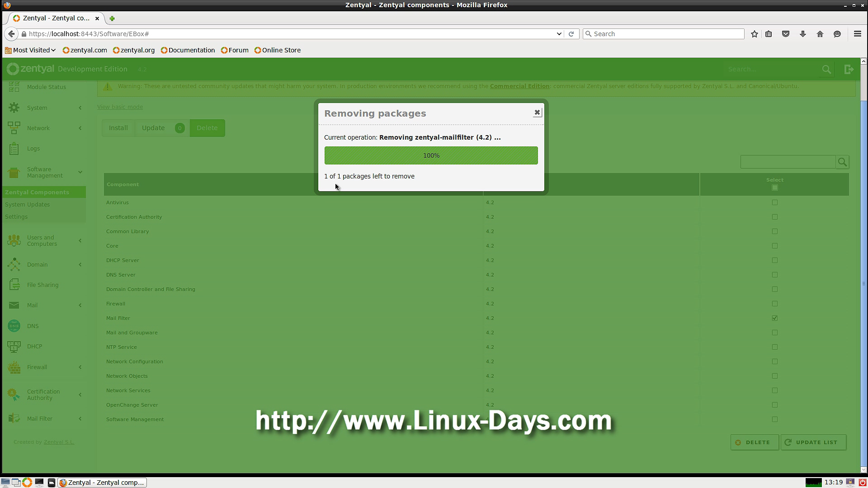Close the Removing packages dialog
868x488 pixels.
pos(537,112)
